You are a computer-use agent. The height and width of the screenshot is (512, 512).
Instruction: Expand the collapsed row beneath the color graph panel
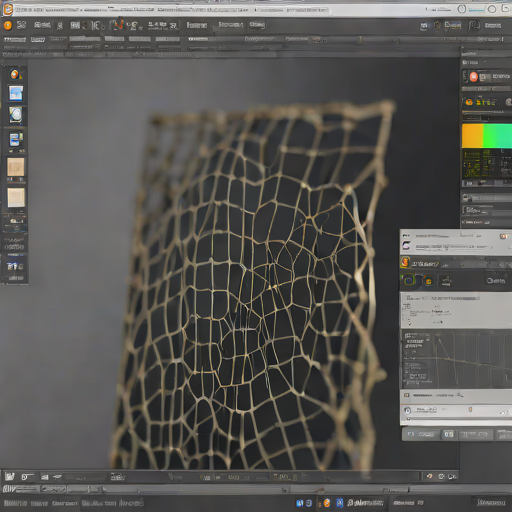[487, 198]
